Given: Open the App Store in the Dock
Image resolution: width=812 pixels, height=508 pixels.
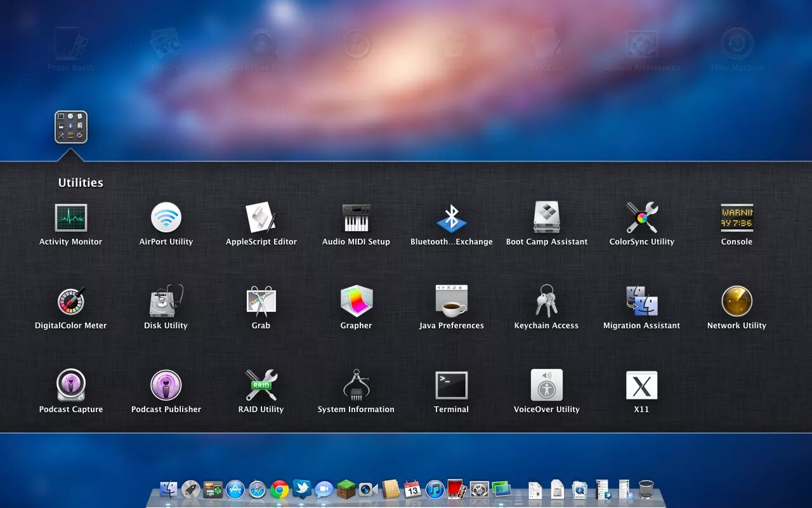Looking at the screenshot, I should click(235, 490).
